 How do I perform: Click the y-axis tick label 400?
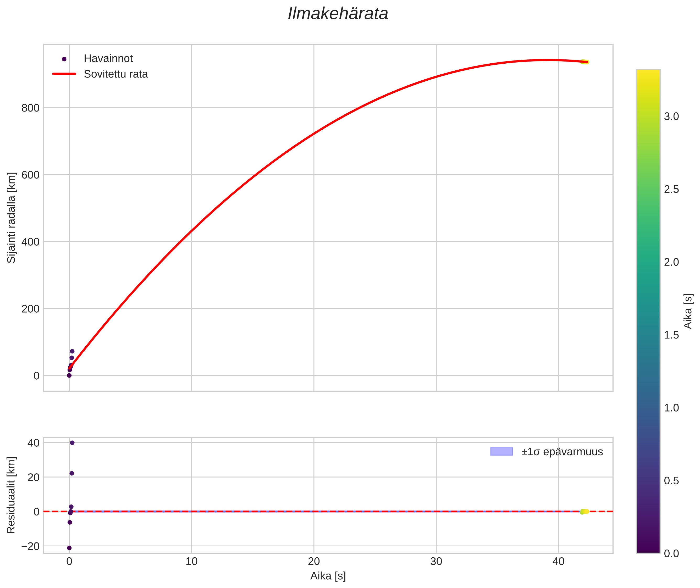30,242
